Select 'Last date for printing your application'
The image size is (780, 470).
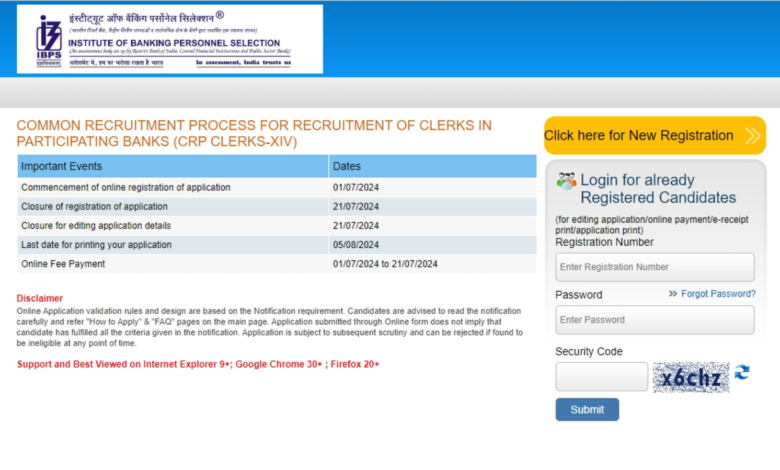pyautogui.click(x=96, y=245)
